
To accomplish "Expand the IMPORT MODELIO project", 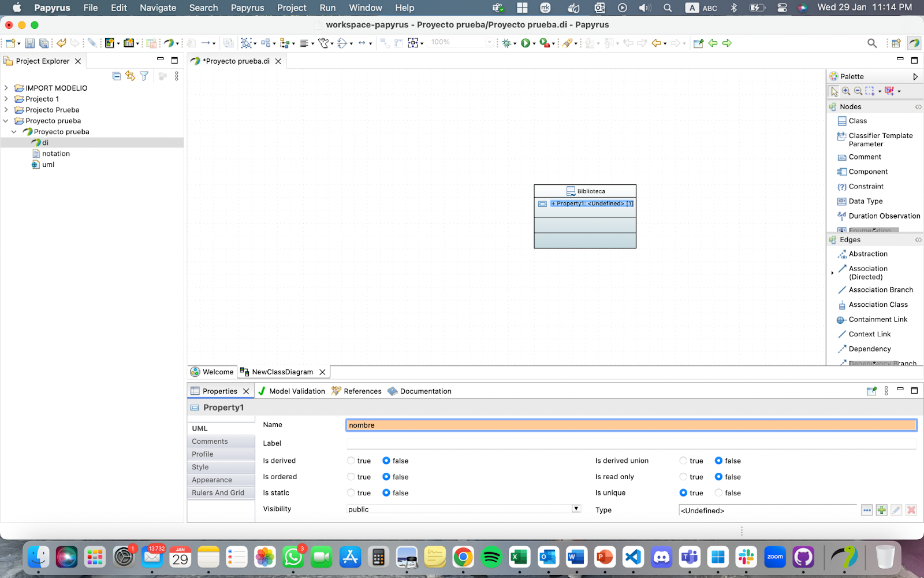I will [x=6, y=88].
